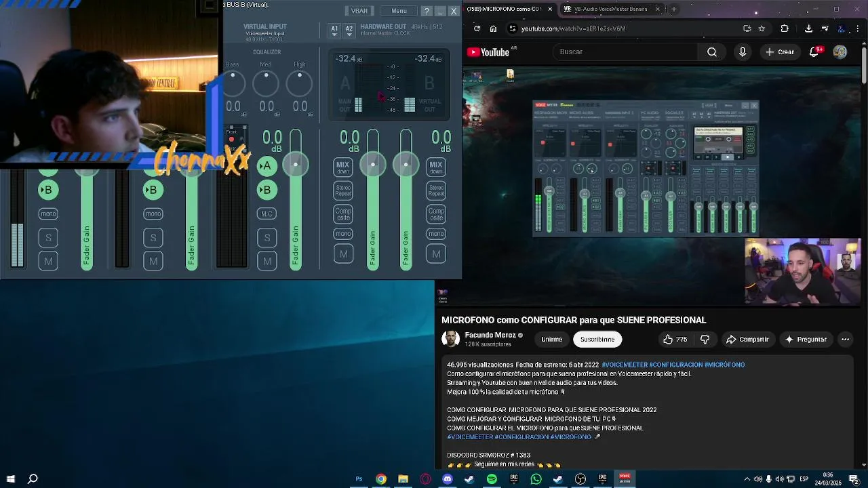Bookmark this page with the star icon
This screenshot has height=488, width=868.
point(762,28)
